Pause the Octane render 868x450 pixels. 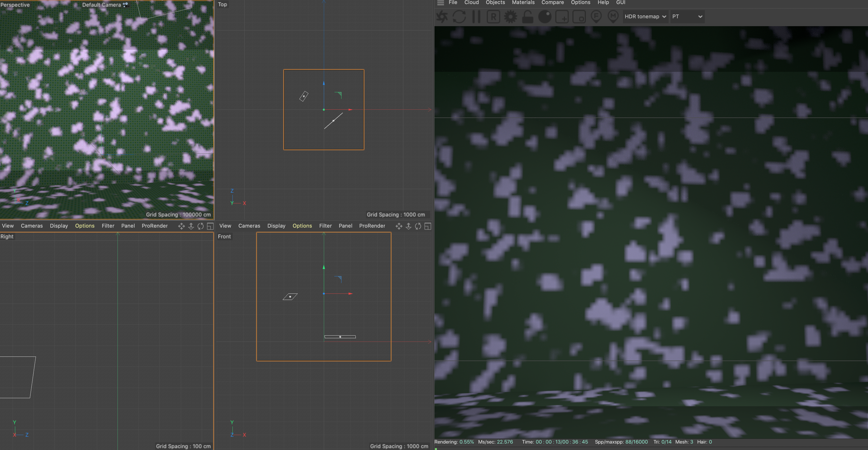coord(476,16)
